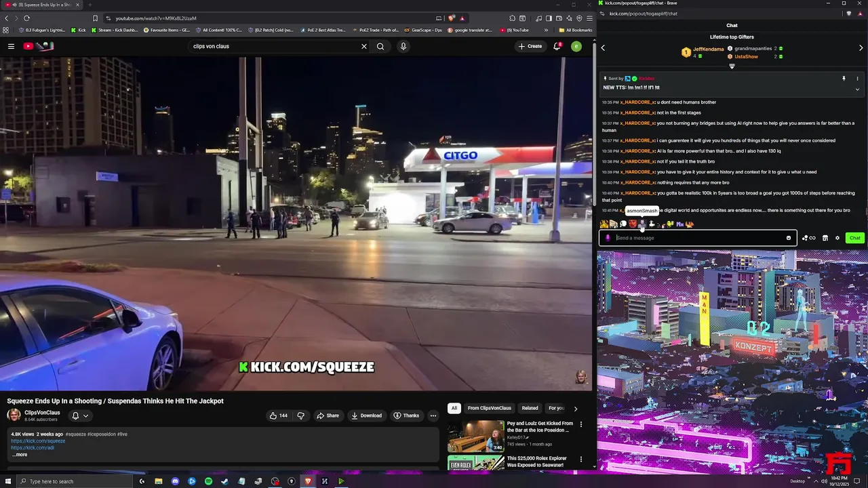Select the Mx emote in quick emote bar

(x=680, y=224)
